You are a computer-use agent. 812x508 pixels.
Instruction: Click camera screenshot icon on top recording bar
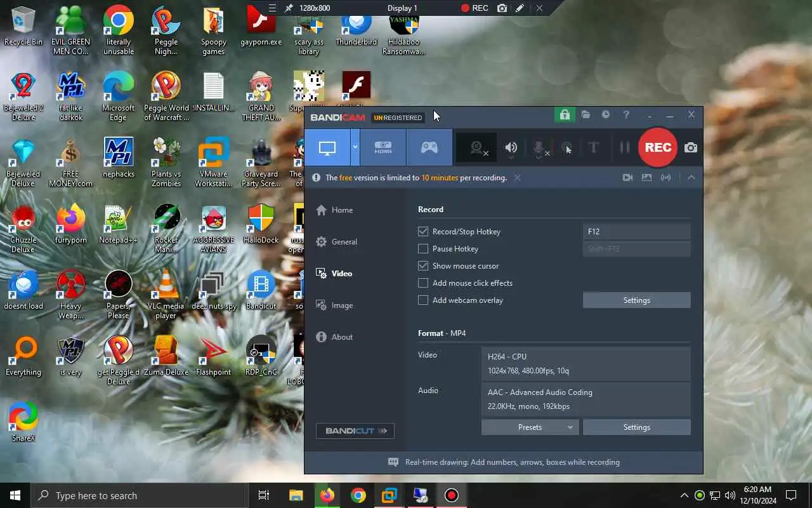tap(502, 8)
